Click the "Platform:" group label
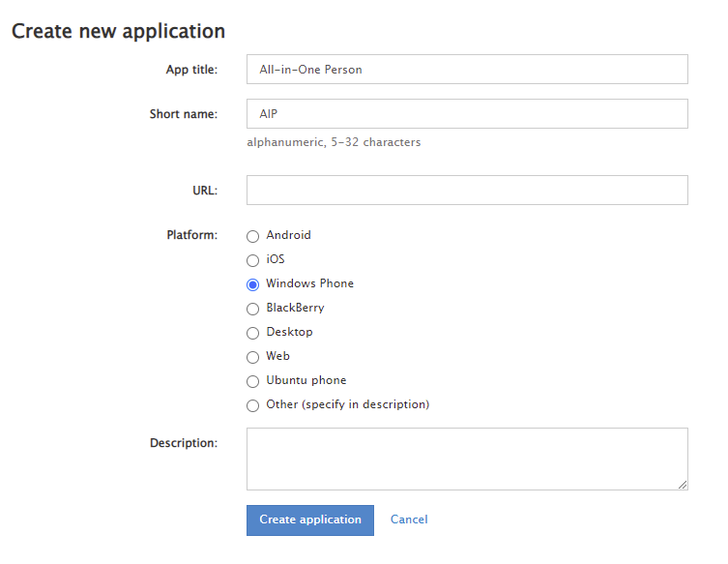 click(x=191, y=235)
